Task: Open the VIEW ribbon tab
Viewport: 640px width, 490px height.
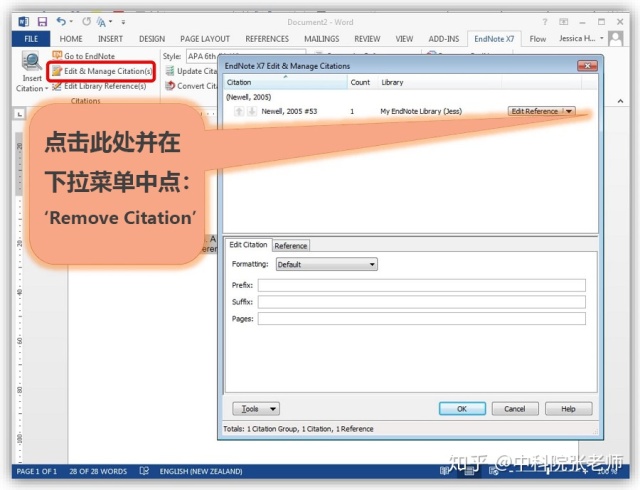Action: (x=404, y=39)
